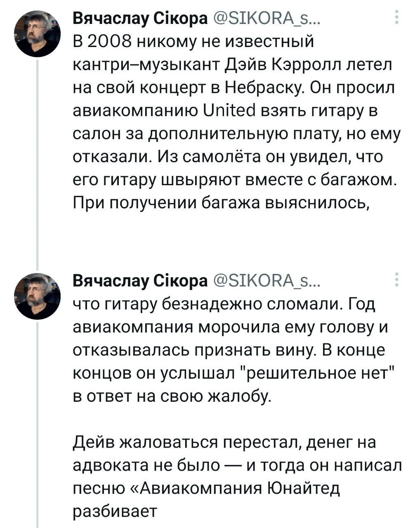Click the song title «Авиакомпания Юнайтед
Viewport: 420px width, 528px height.
[x=240, y=488]
